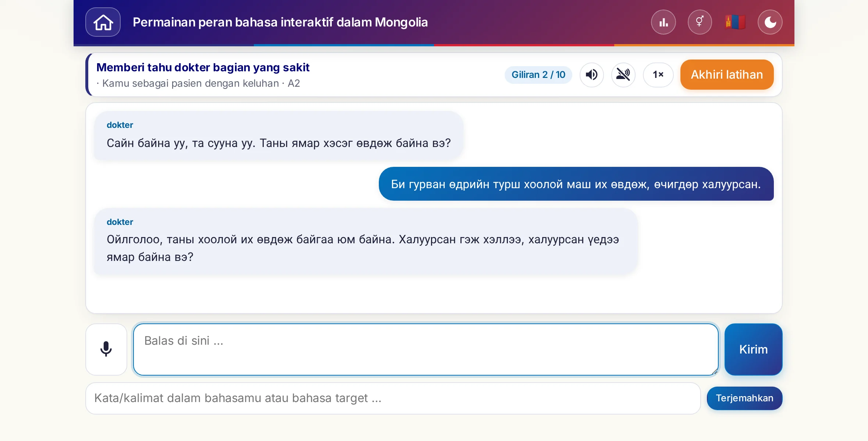Image resolution: width=868 pixels, height=441 pixels.
Task: Change language via Mongolia flag icon
Action: [735, 22]
